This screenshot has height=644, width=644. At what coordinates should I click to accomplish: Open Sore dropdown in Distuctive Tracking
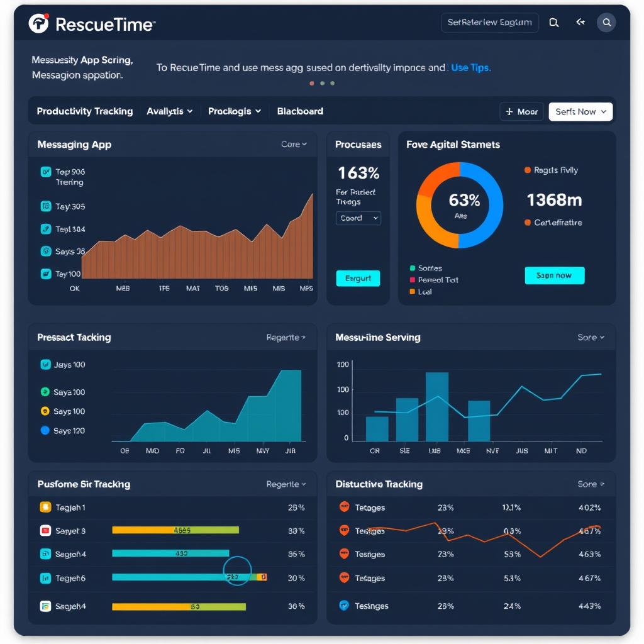591,484
